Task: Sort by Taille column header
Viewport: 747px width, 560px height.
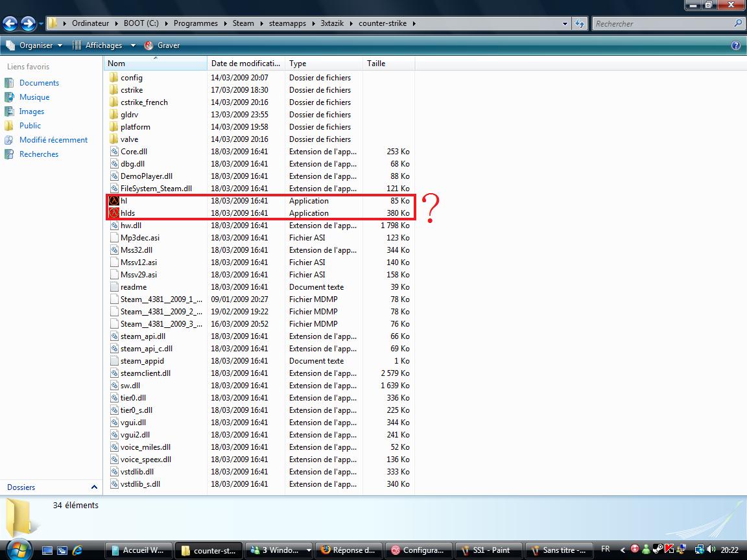Action: (x=376, y=64)
